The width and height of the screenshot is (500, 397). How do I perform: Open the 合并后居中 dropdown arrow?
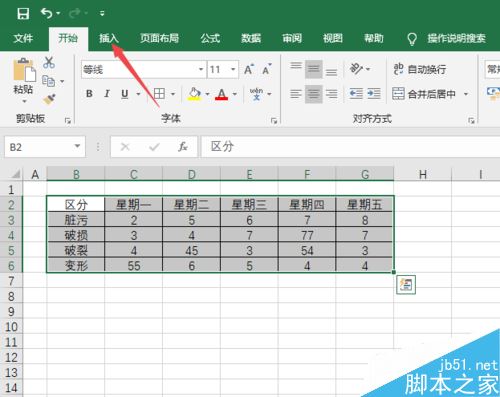(x=466, y=94)
